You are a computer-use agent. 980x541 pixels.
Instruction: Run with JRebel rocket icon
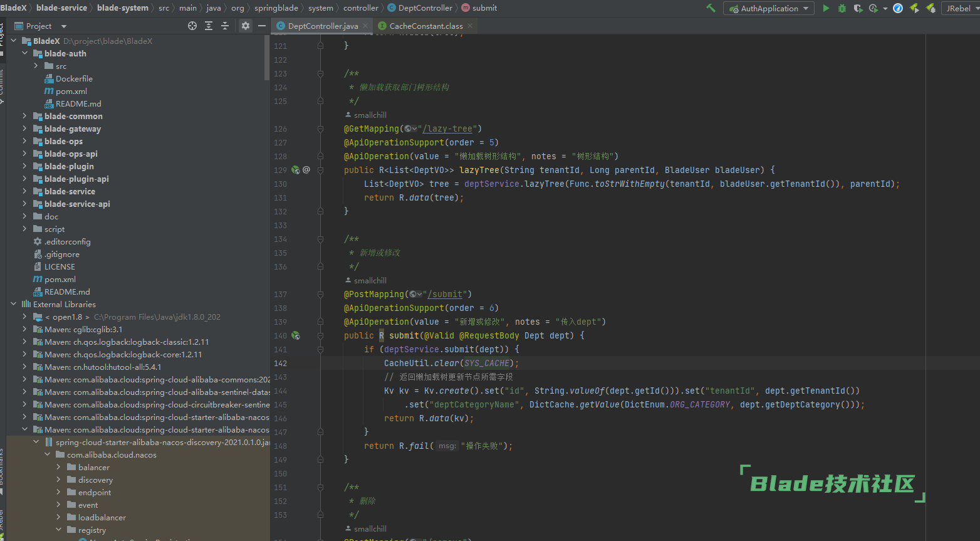[915, 8]
